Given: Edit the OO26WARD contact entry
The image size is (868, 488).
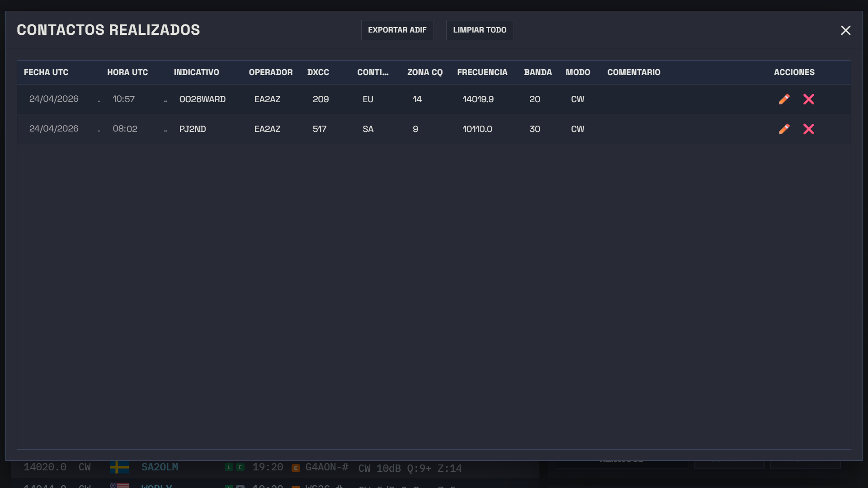Looking at the screenshot, I should (x=784, y=99).
